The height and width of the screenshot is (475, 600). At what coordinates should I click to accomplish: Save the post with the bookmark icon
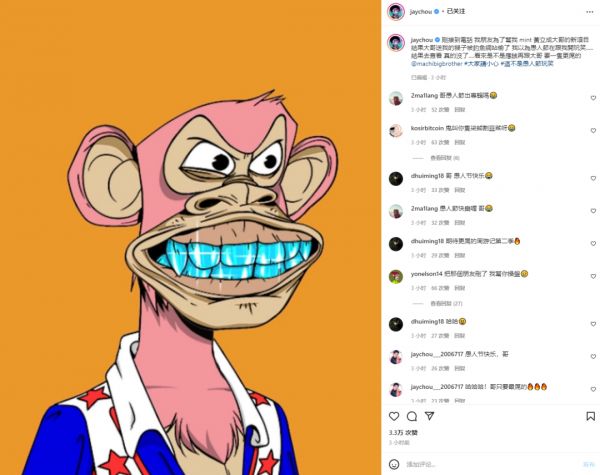click(590, 416)
